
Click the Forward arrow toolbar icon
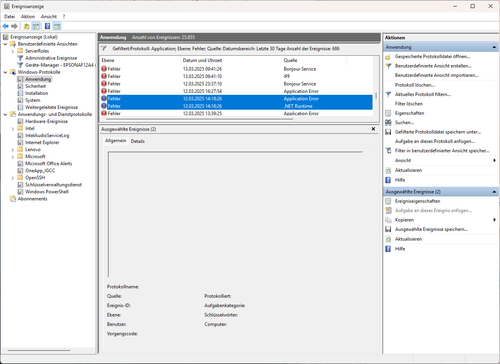(x=14, y=26)
